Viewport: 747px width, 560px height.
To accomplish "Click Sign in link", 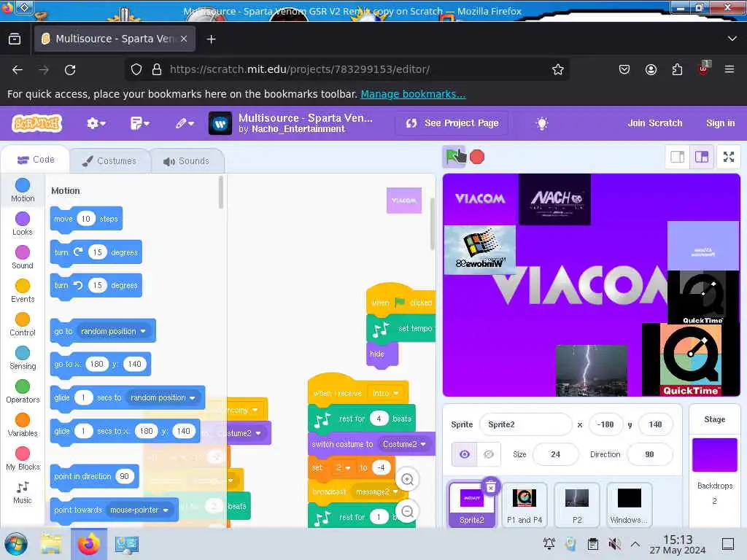I will click(720, 123).
